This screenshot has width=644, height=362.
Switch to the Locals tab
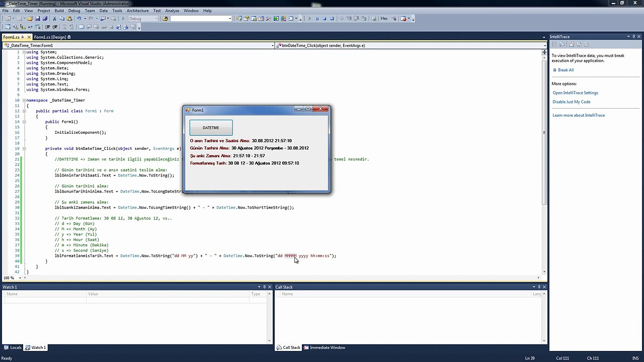tap(13, 347)
